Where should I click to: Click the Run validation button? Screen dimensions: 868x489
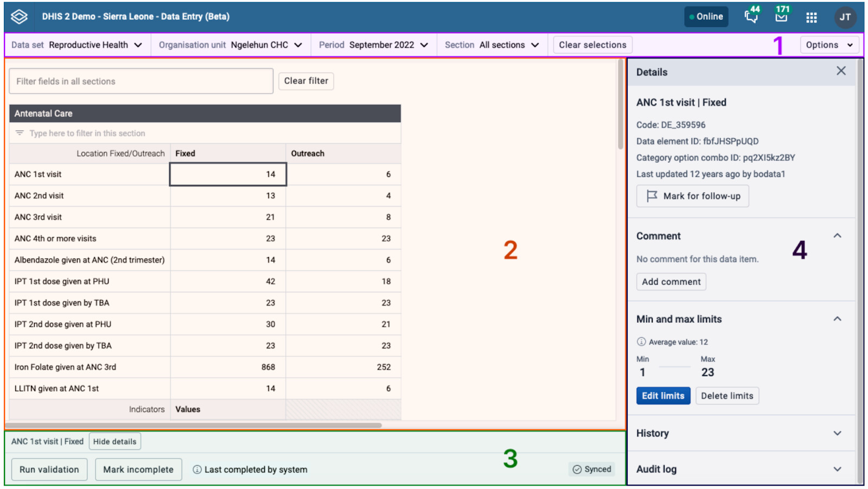(49, 469)
